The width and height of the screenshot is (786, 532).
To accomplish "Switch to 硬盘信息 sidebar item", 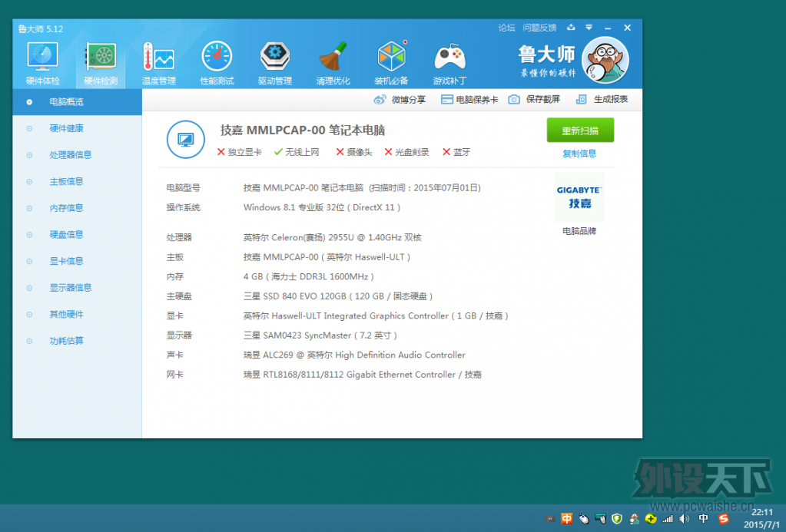I will tap(66, 235).
